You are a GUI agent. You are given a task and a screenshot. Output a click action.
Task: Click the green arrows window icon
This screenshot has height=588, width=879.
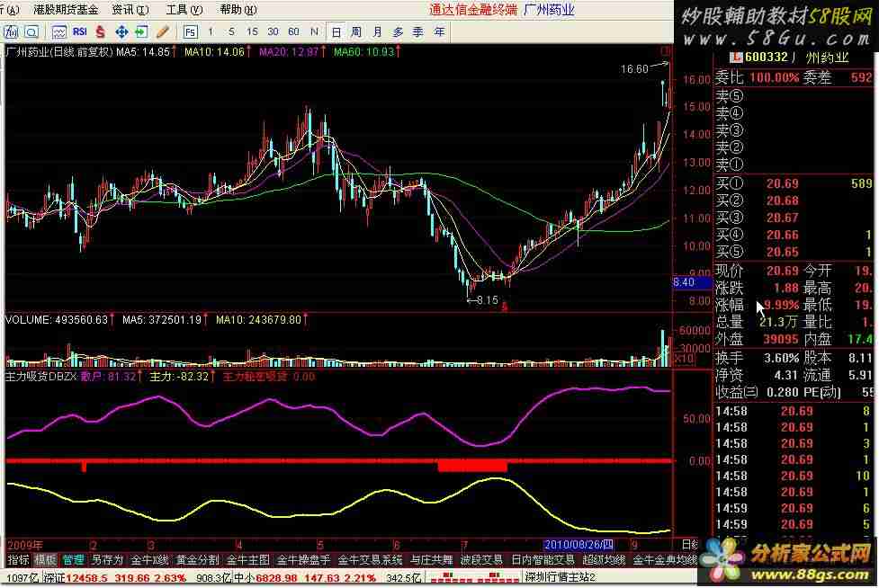[x=141, y=32]
